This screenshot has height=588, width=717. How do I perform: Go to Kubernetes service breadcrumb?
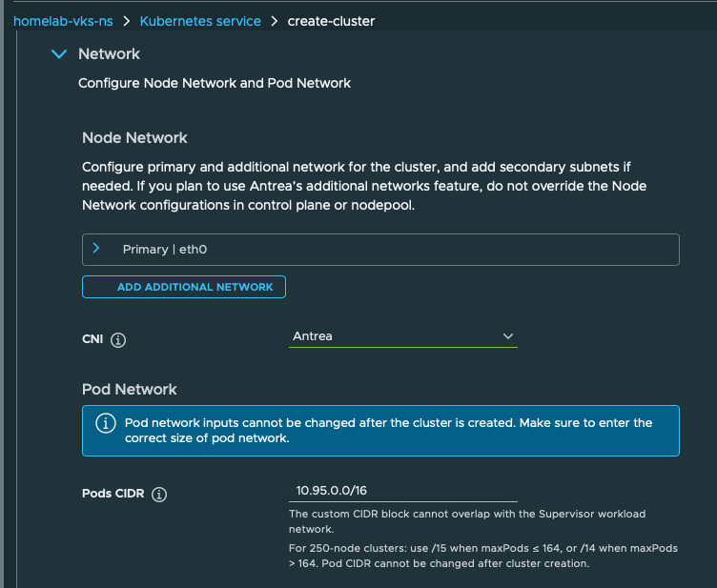(200, 21)
